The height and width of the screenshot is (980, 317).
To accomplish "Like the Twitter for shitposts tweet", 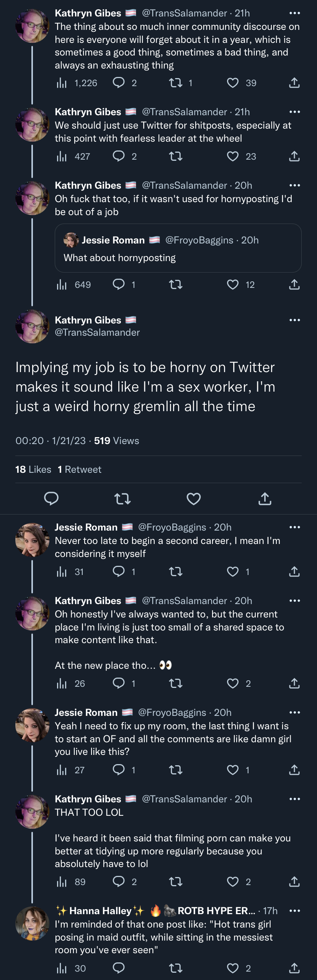I will pos(233,156).
